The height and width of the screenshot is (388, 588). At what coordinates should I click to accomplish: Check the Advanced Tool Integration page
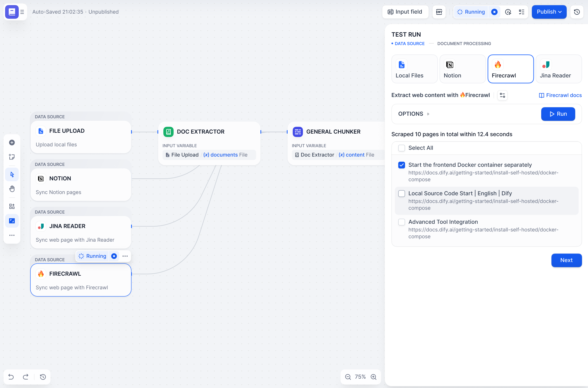coord(402,222)
